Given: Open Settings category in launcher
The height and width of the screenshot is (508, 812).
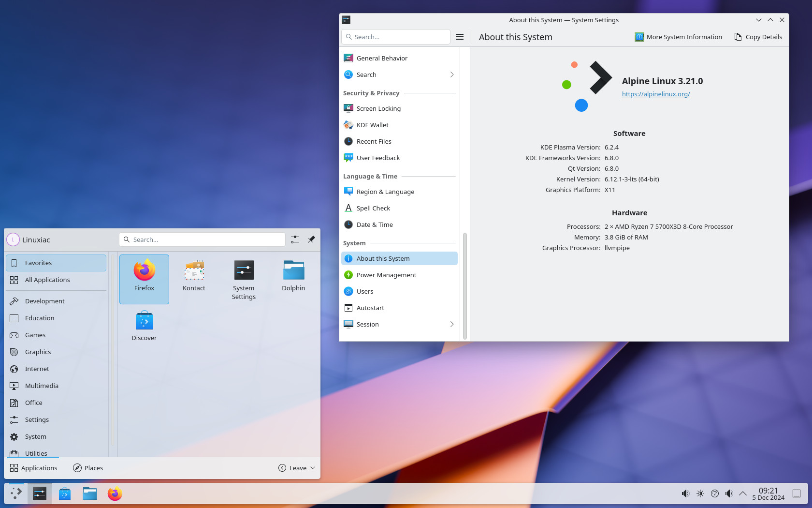Looking at the screenshot, I should click(56, 419).
